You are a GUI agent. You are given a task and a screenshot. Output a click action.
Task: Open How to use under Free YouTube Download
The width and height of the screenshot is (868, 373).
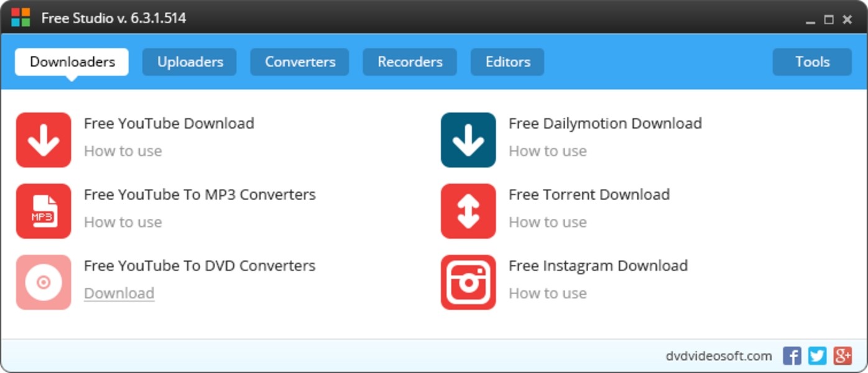tap(123, 151)
